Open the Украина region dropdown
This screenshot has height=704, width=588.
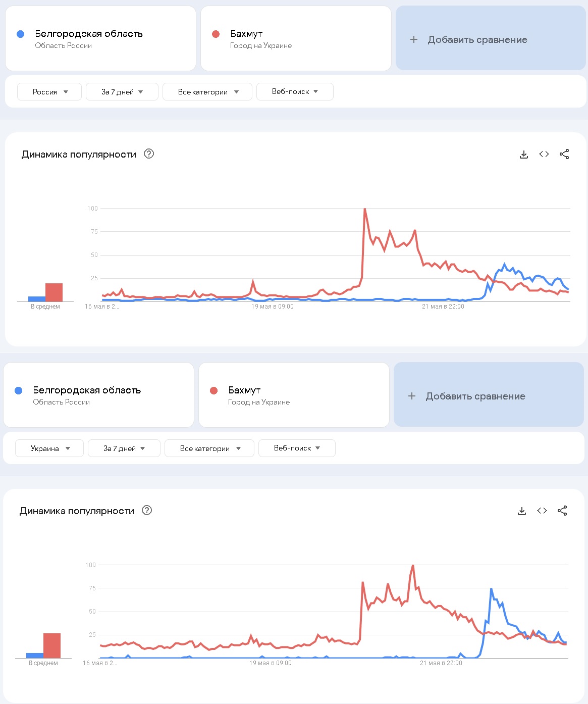pos(49,448)
